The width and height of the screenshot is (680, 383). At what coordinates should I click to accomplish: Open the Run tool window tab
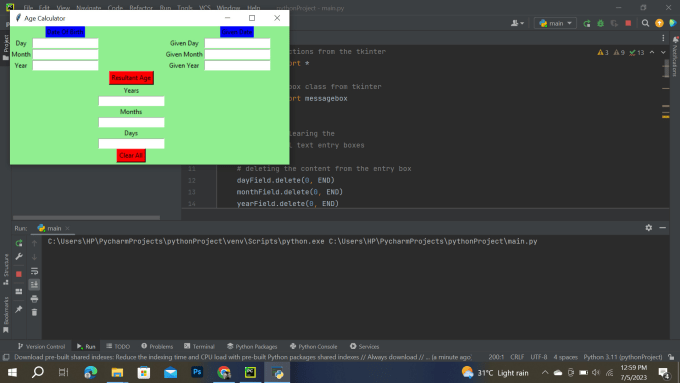click(x=86, y=346)
